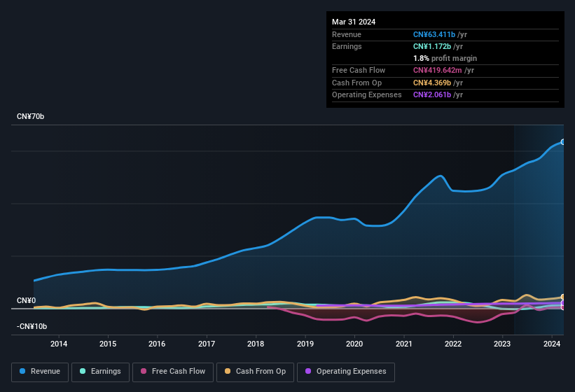Screen dimensions: 575x392
Task: Click the Operating Expenses legend button
Action: (346, 372)
